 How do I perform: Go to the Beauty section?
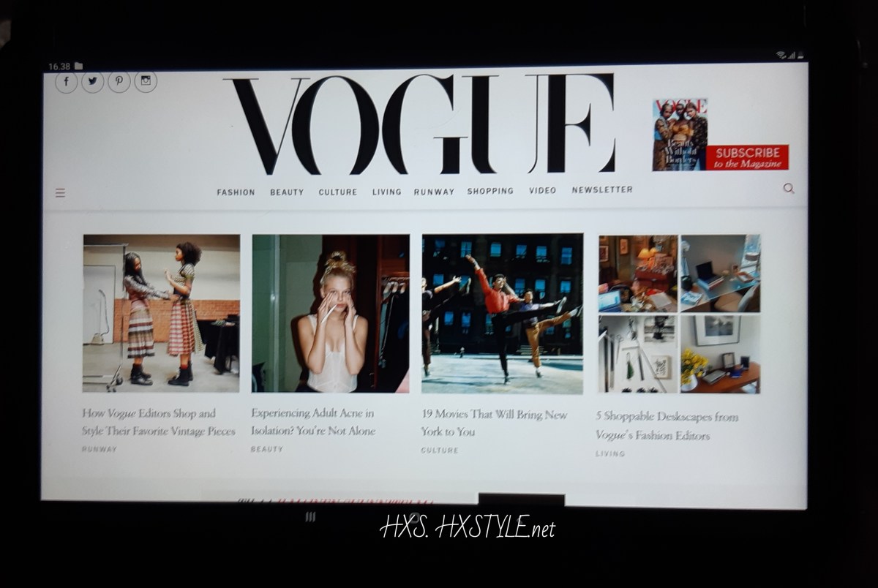pos(287,192)
